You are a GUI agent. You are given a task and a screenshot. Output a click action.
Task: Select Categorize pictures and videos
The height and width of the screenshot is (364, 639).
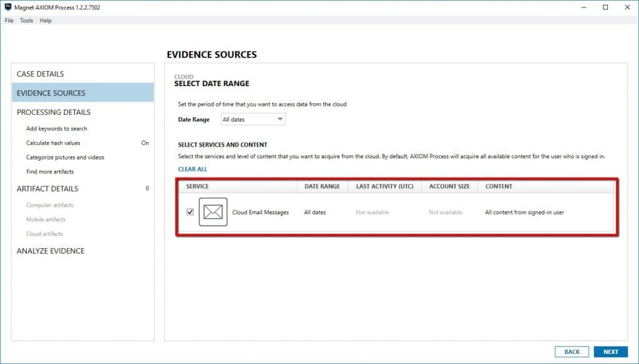pos(65,157)
